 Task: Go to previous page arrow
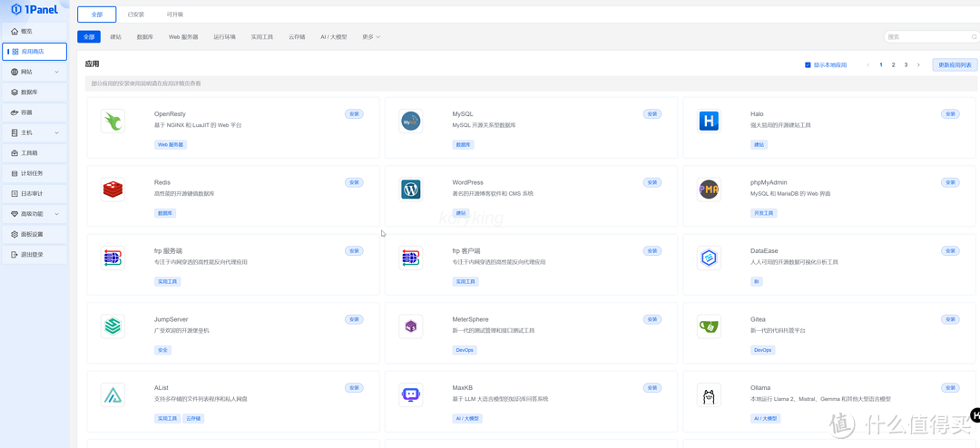[x=868, y=65]
